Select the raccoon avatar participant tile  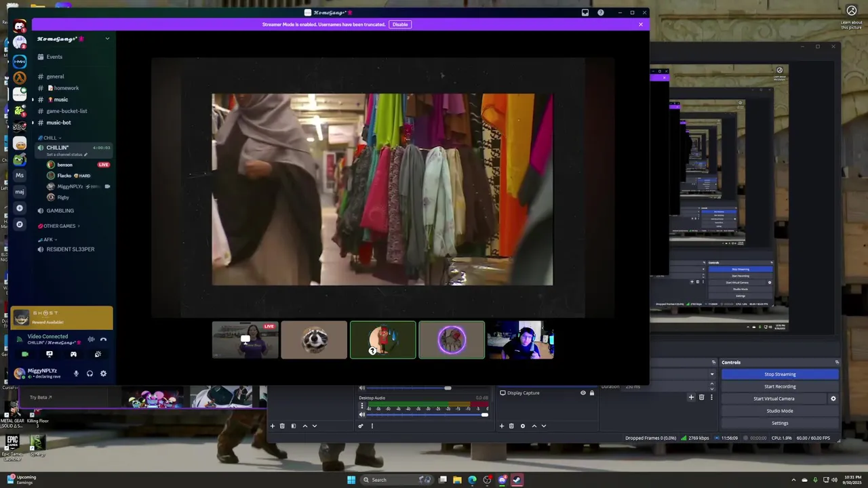coord(314,340)
